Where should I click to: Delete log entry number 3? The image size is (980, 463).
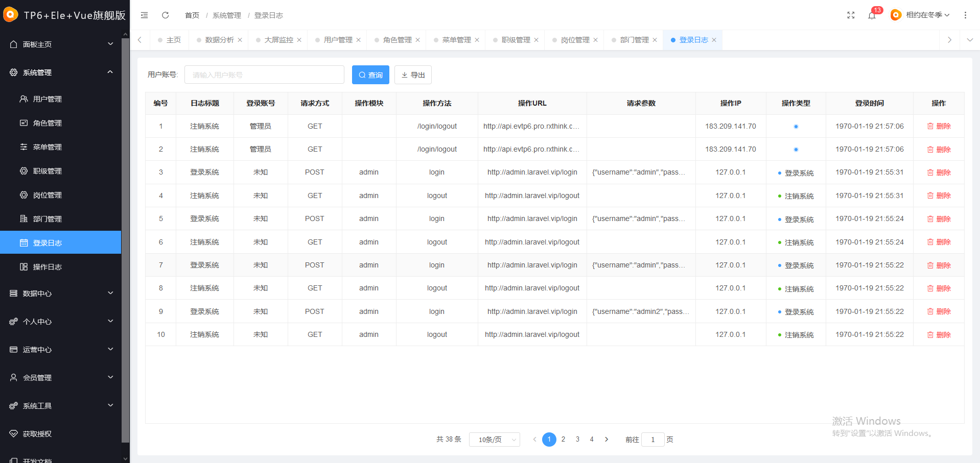[939, 173]
